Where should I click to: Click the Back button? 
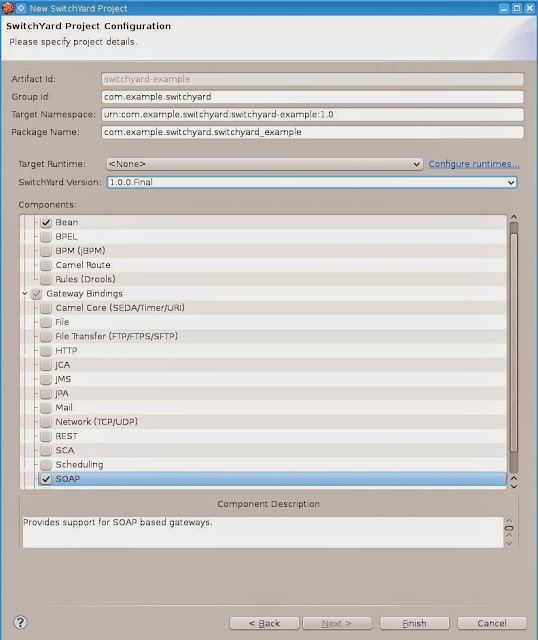click(264, 623)
